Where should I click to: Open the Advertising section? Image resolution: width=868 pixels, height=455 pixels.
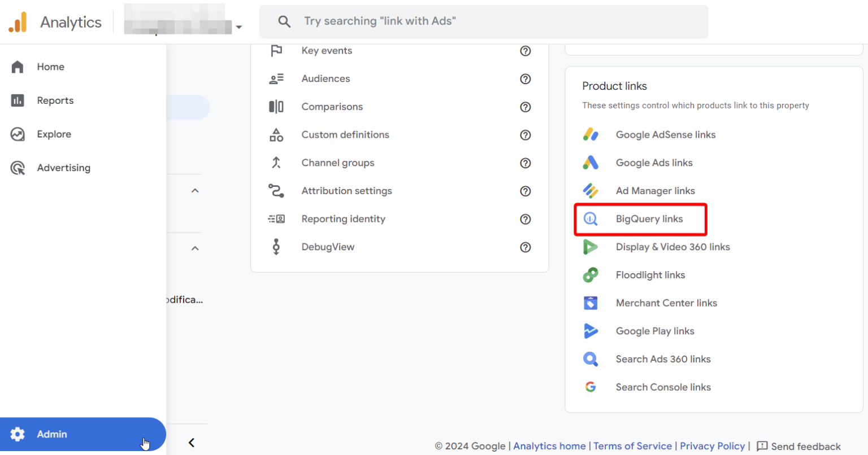pyautogui.click(x=63, y=168)
